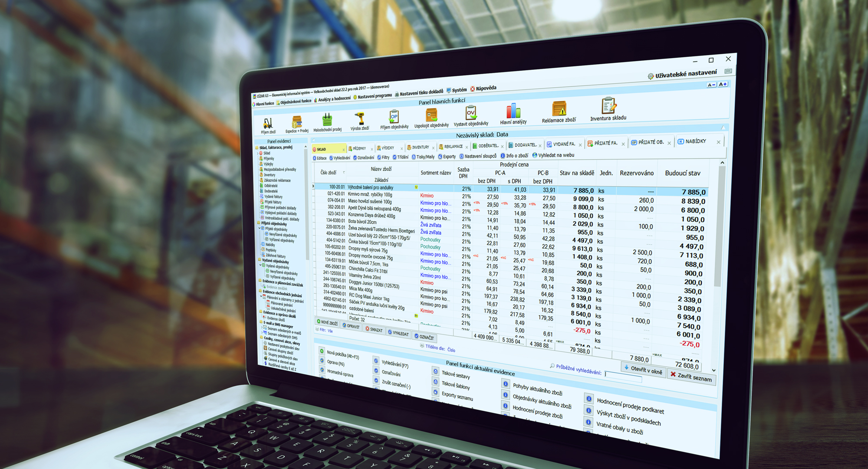Open the Reklamace zboží icon

pos(559,108)
